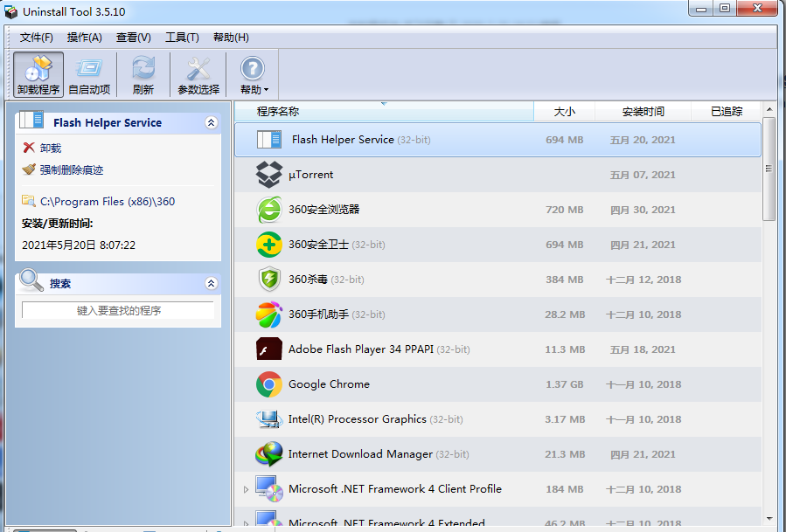Click the 五月 07, 2021 date for µTorrent
786x532 pixels.
point(643,175)
